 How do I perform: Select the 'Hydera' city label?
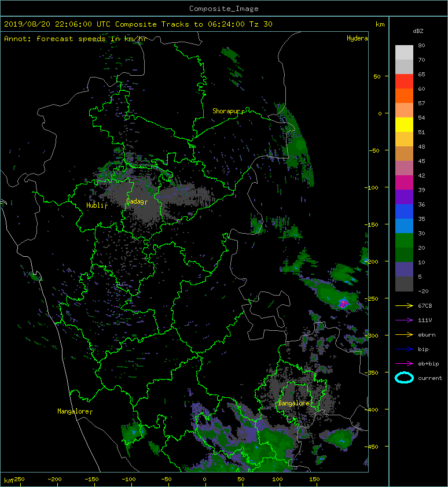pos(357,38)
